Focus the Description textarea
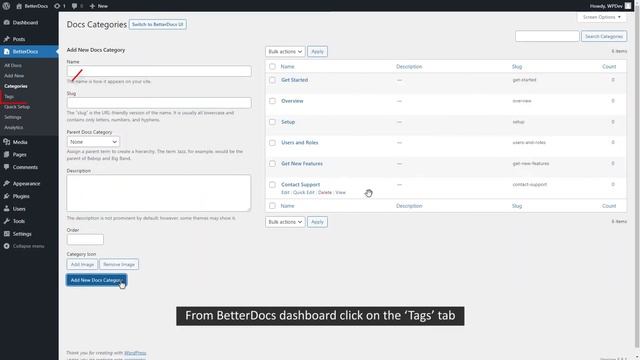Image resolution: width=640 pixels, height=360 pixels. pos(159,193)
